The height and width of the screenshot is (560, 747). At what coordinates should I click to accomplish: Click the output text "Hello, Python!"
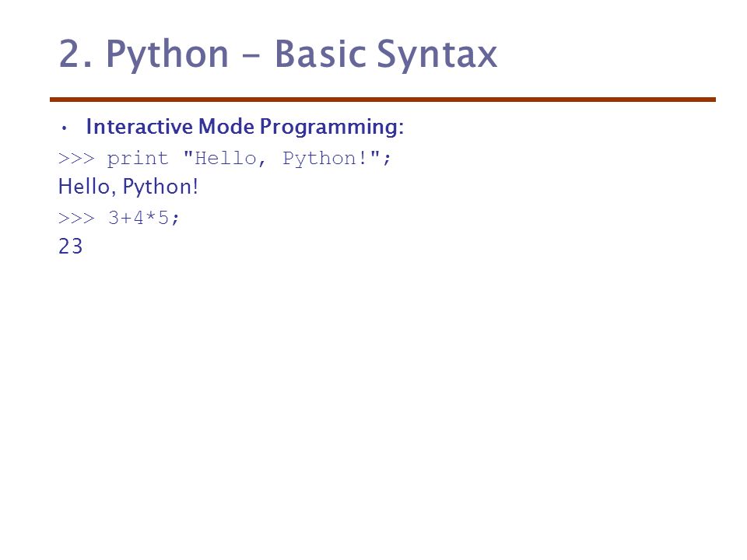[x=128, y=187]
